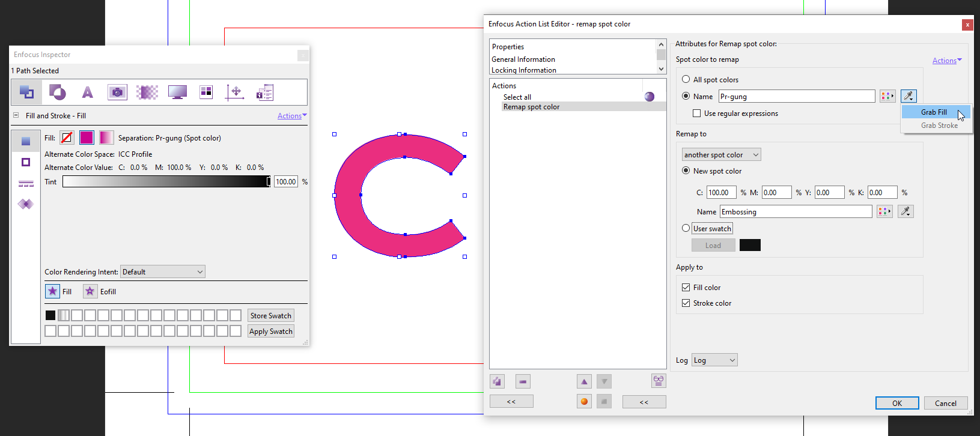Viewport: 980px width, 436px height.
Task: Click the orange record action button
Action: (x=584, y=402)
